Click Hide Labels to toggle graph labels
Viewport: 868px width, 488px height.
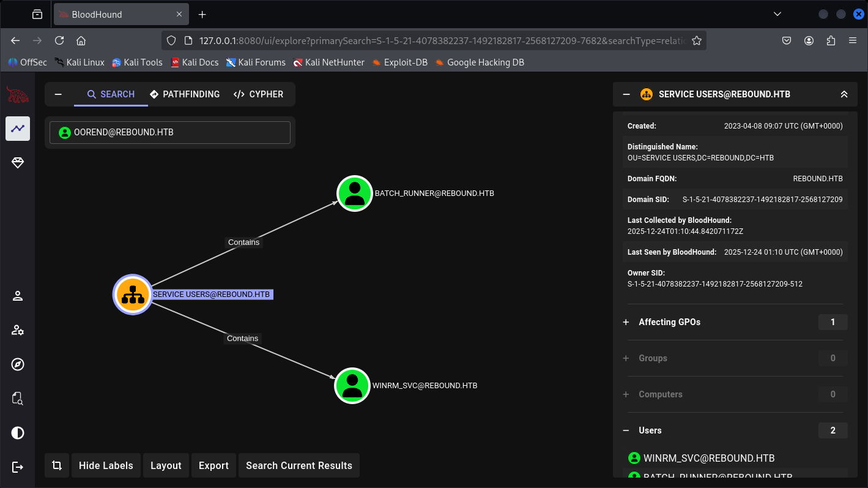(x=106, y=465)
